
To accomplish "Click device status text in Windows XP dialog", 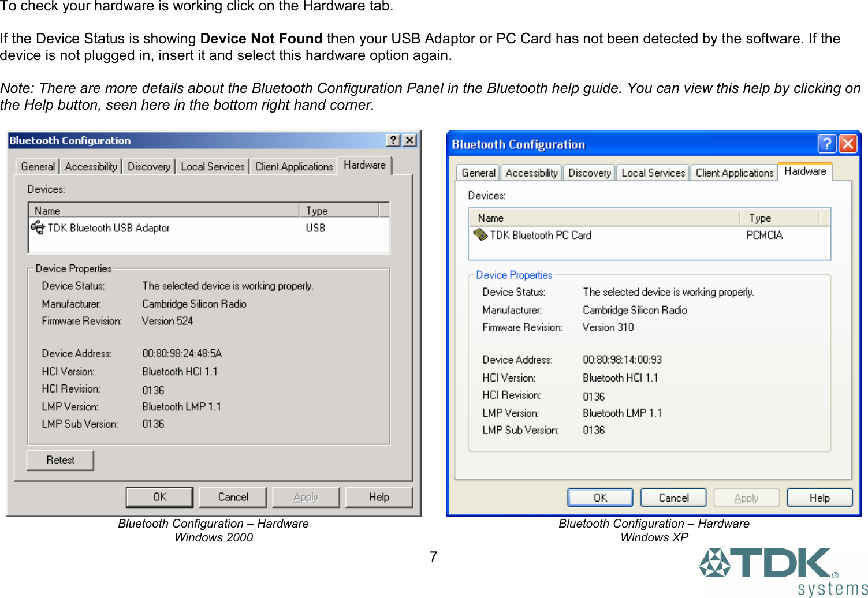I will click(x=668, y=292).
